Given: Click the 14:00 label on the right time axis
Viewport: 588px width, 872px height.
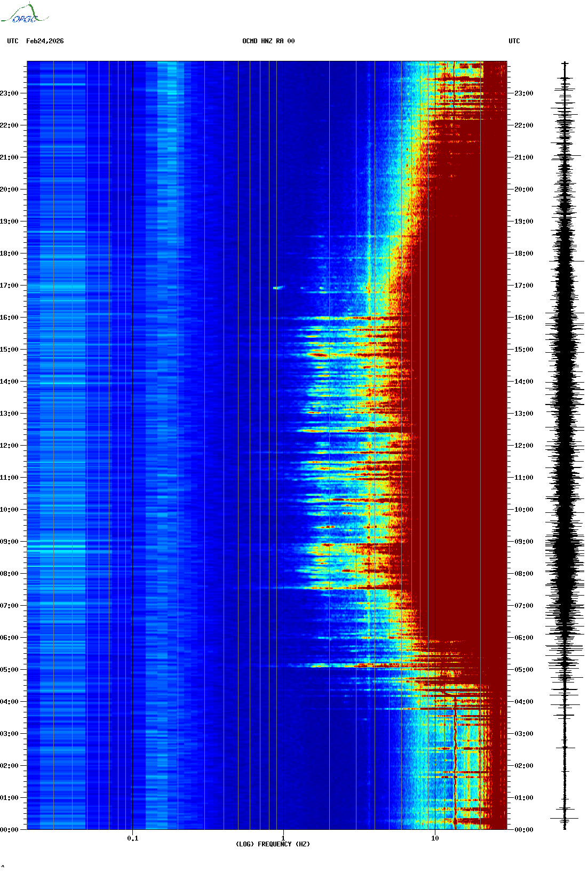Looking at the screenshot, I should tap(523, 382).
